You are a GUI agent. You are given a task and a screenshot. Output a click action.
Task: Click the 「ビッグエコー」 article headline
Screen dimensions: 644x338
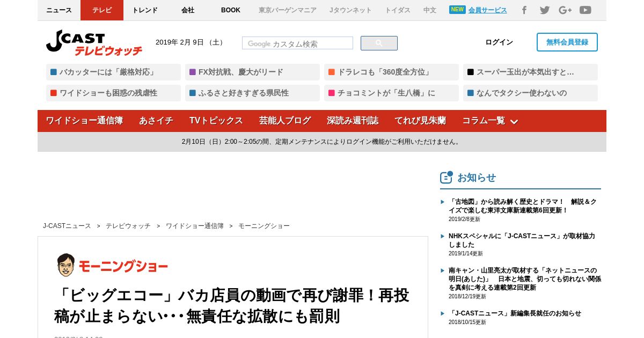point(232,305)
